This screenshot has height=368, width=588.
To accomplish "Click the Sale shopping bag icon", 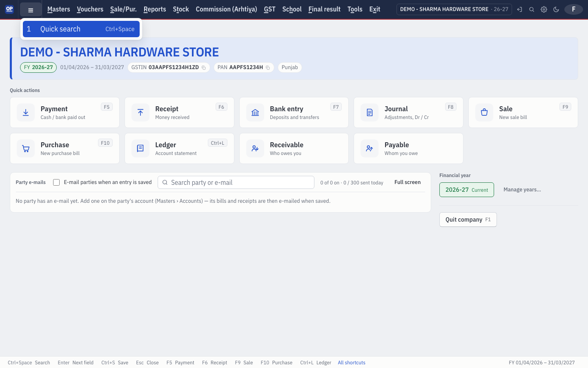I will pyautogui.click(x=484, y=112).
